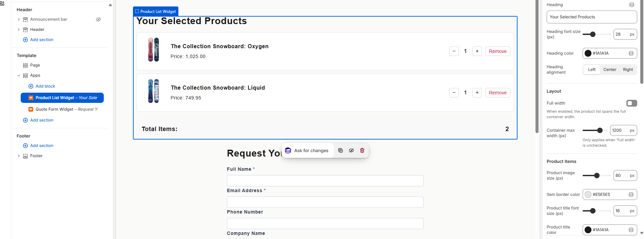This screenshot has height=239, width=644.
Task: Click the Email Address input field
Action: point(325,202)
